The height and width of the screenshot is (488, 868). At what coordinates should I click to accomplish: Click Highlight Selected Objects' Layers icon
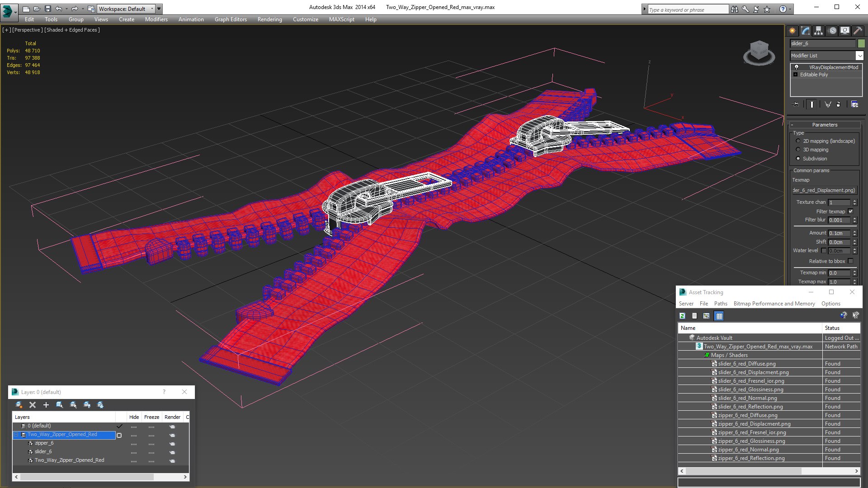coord(73,405)
